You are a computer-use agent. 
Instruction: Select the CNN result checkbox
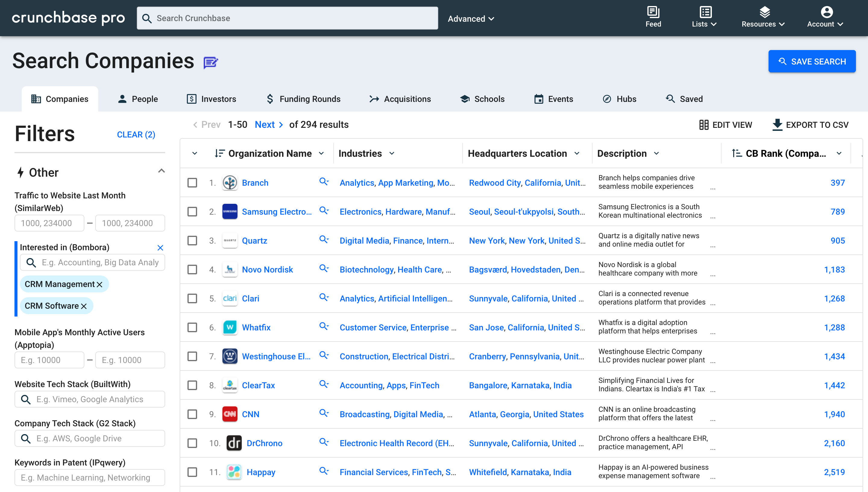[192, 414]
